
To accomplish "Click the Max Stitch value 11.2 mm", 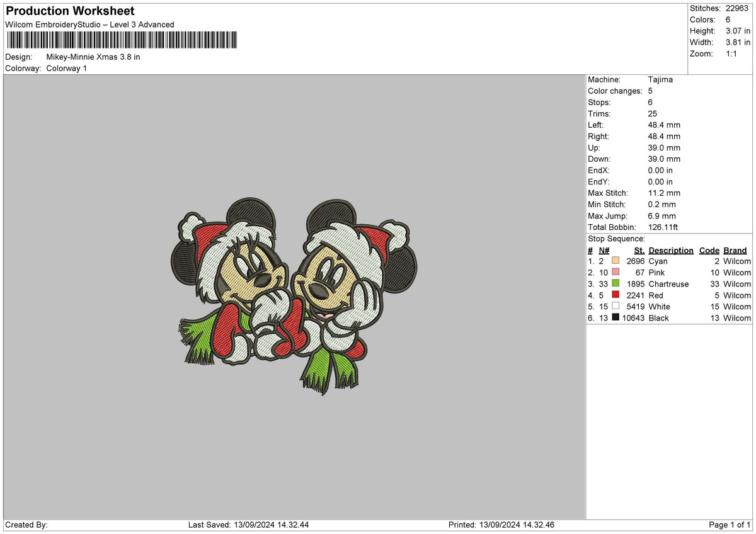I will point(664,193).
